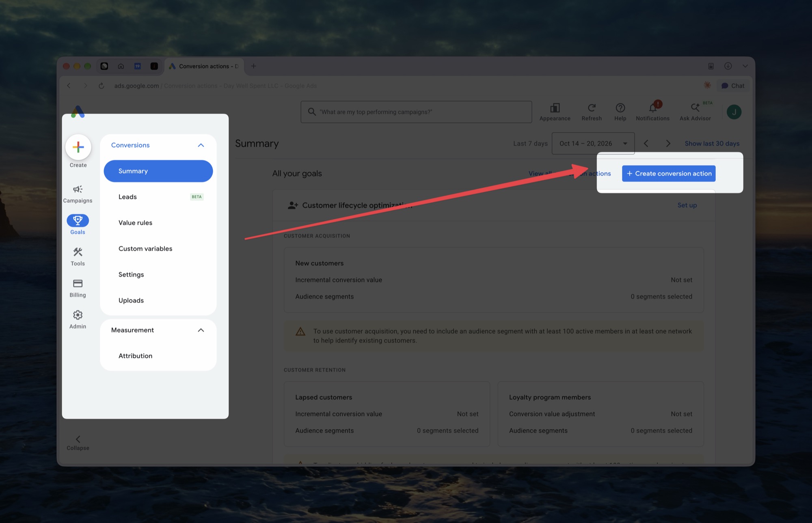Screen dimensions: 812x523
Task: Click Show last 30 days link
Action: click(x=712, y=144)
